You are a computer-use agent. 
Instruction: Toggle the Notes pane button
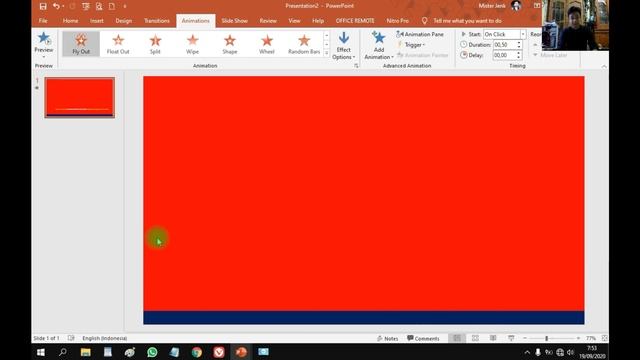[387, 338]
